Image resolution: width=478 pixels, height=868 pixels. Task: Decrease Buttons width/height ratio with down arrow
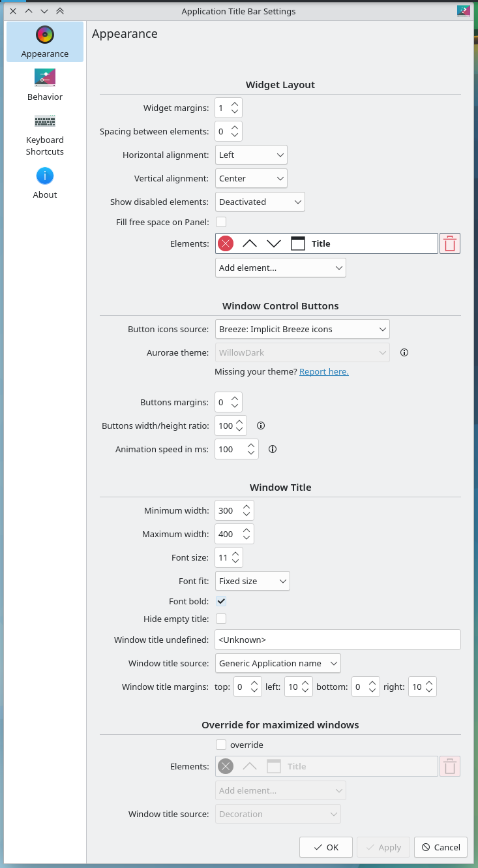(x=239, y=430)
